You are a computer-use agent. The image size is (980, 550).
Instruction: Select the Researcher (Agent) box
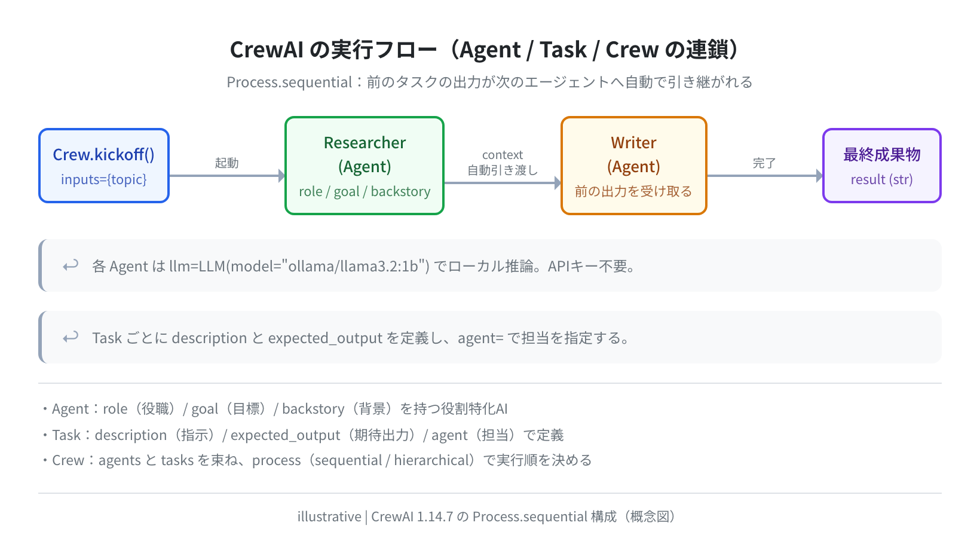[x=365, y=166]
